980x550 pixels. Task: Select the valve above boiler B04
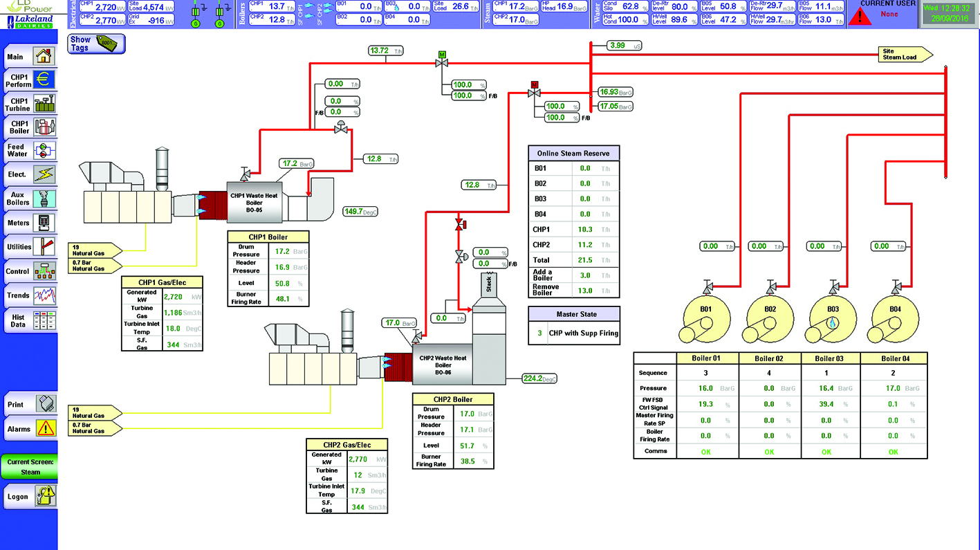(897, 286)
